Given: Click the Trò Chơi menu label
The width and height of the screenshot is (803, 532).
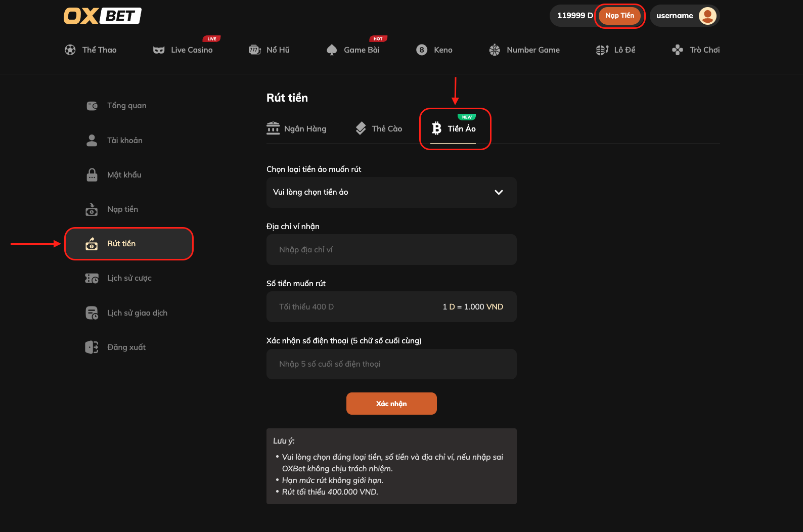Looking at the screenshot, I should 705,50.
